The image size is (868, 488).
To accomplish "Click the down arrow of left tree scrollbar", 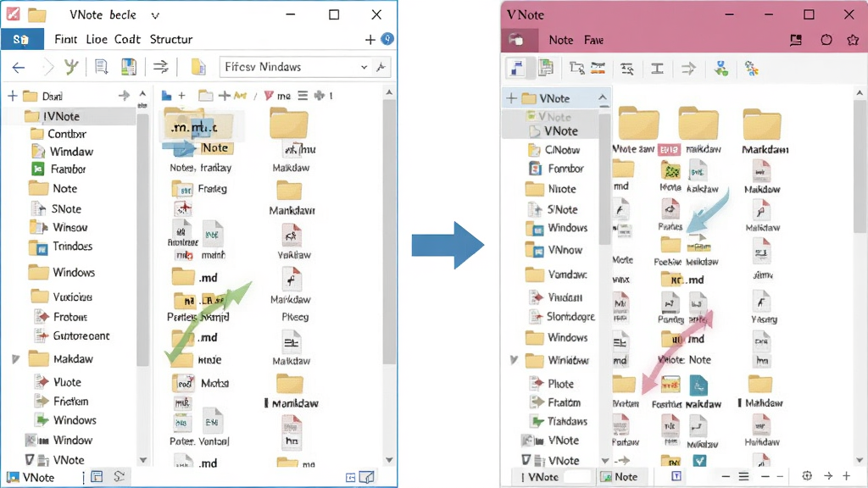I will (x=142, y=460).
